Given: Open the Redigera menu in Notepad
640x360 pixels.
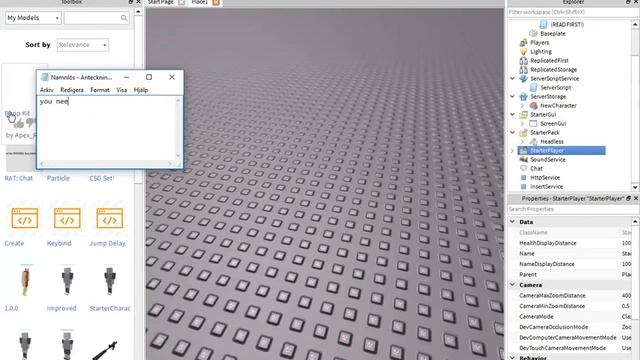Looking at the screenshot, I should pos(72,90).
